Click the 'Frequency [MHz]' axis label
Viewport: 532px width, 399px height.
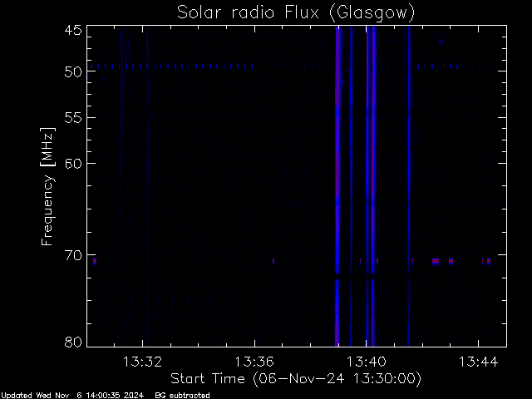tap(47, 186)
